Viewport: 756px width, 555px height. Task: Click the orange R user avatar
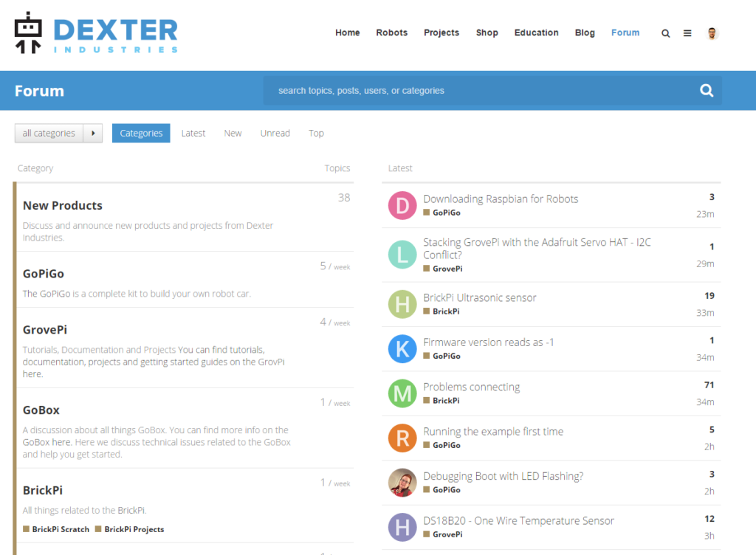click(402, 438)
